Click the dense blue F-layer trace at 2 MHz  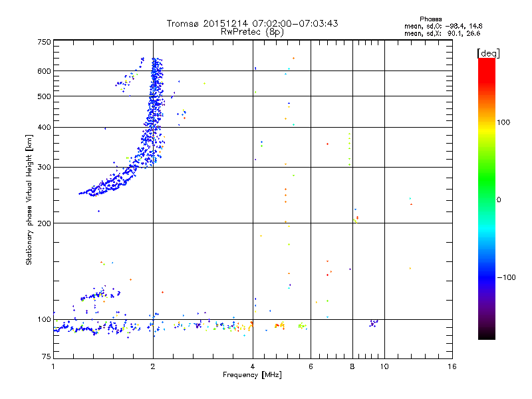click(x=154, y=112)
